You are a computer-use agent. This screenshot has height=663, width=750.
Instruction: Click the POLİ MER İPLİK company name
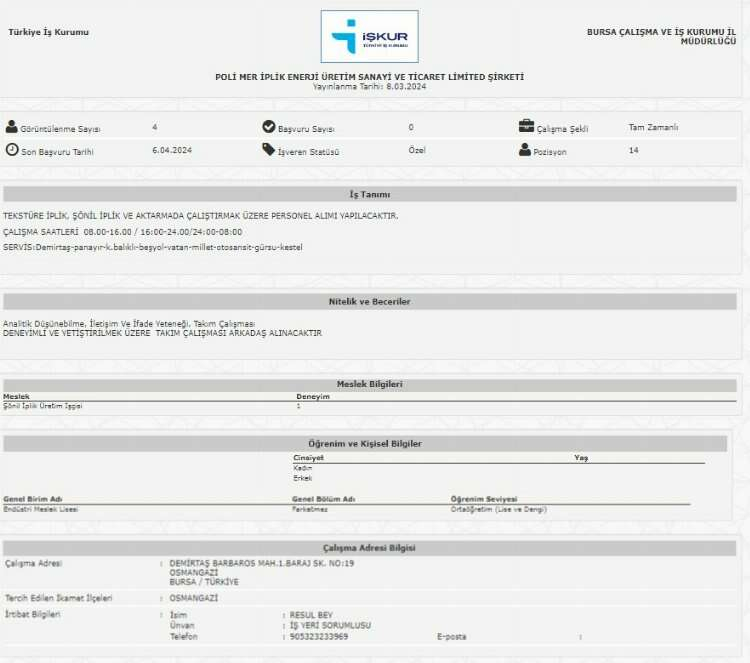369,77
